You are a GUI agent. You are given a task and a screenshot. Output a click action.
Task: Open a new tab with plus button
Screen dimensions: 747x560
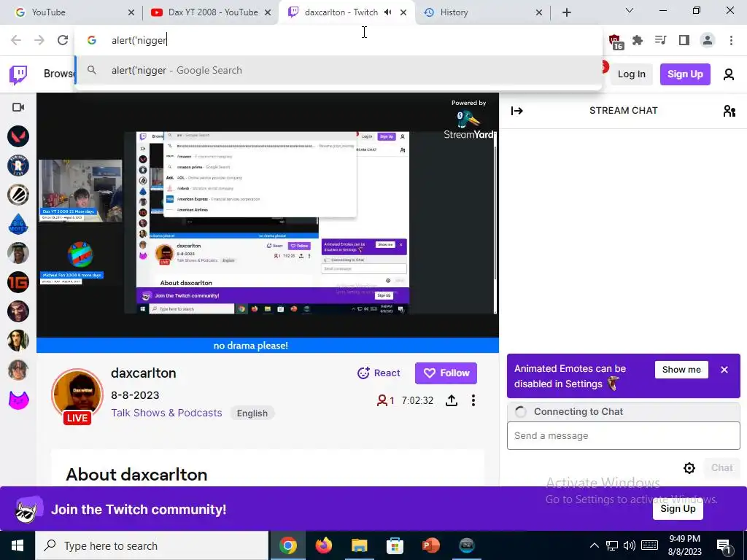click(566, 12)
